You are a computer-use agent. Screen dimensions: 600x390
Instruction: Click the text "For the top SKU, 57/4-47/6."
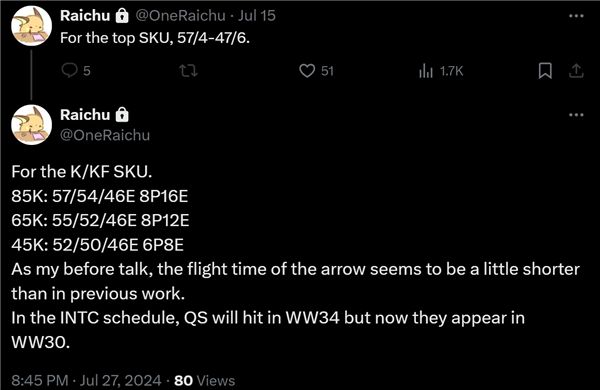point(155,38)
